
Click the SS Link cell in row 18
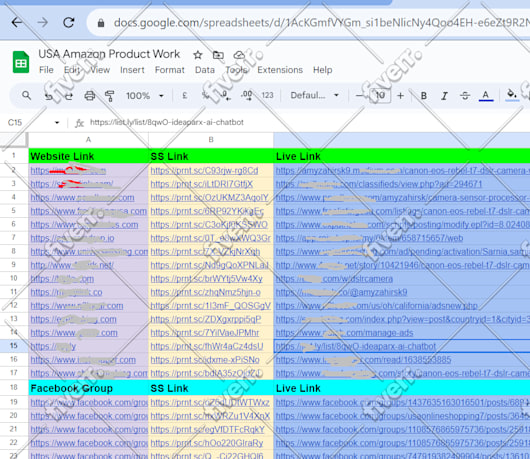coord(211,388)
